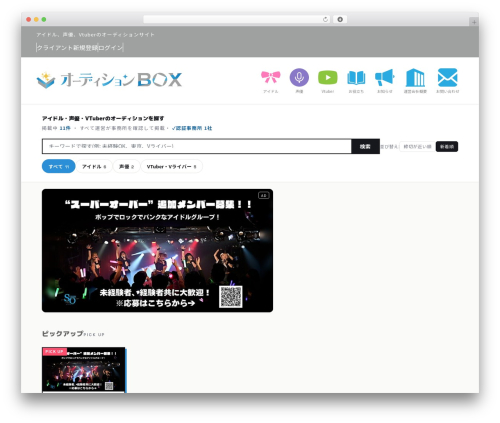Screen dimensions: 500x423
Task: Select the VTuber・Vライバー filter pill
Action: [172, 166]
